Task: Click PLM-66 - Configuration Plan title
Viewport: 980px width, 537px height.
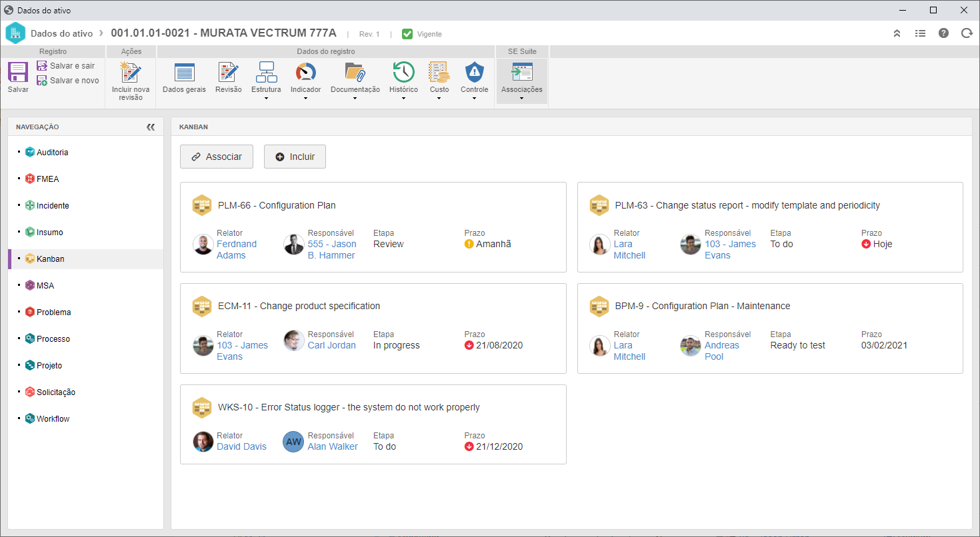Action: (277, 205)
